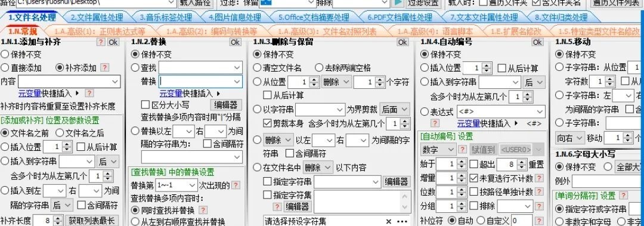Click the green play filter button
644x226 pixels.
397,3
